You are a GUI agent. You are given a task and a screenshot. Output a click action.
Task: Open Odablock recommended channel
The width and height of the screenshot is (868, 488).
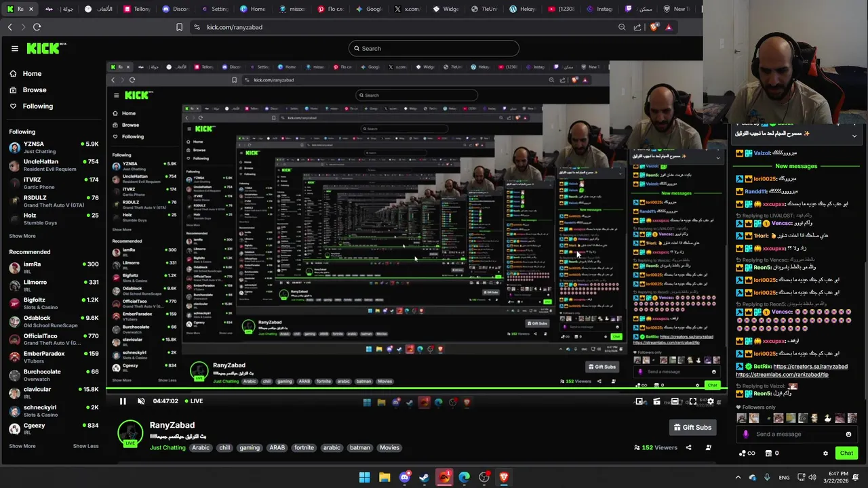(x=54, y=321)
